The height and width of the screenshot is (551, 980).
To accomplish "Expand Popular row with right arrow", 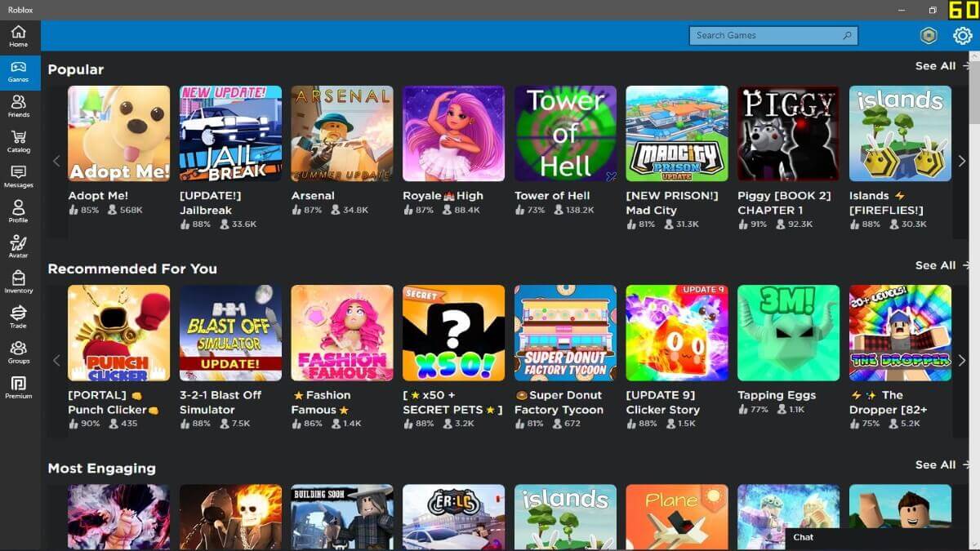I will pos(962,161).
